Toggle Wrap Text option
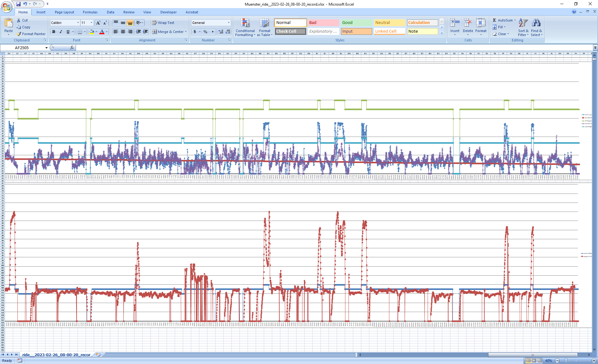 pos(163,23)
